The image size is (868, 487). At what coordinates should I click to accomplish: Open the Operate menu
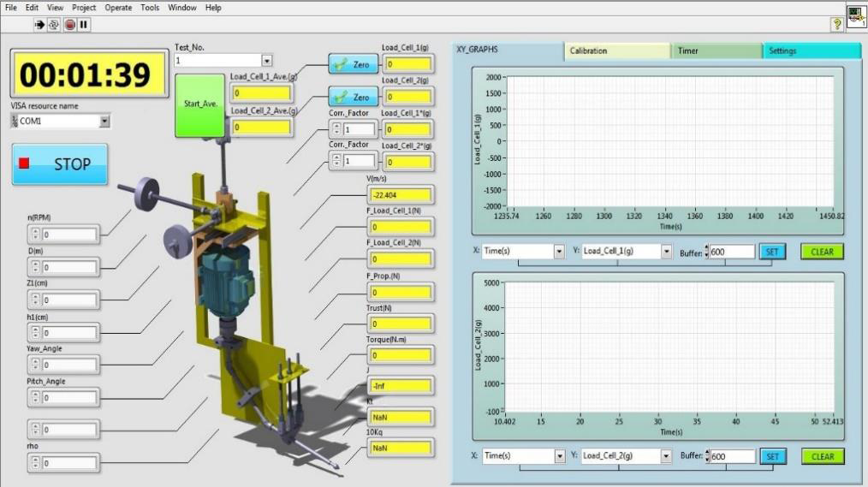118,8
